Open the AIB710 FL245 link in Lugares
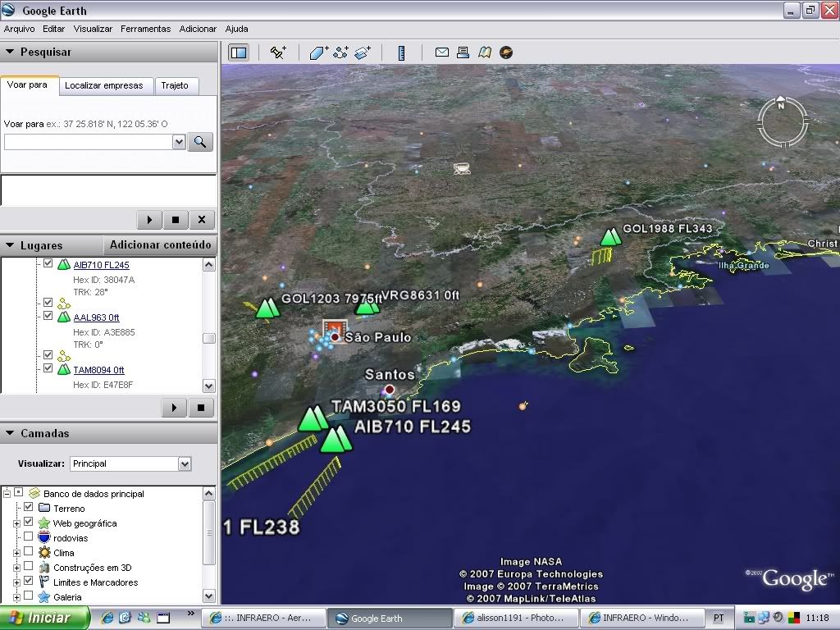The height and width of the screenshot is (630, 840). tap(101, 265)
